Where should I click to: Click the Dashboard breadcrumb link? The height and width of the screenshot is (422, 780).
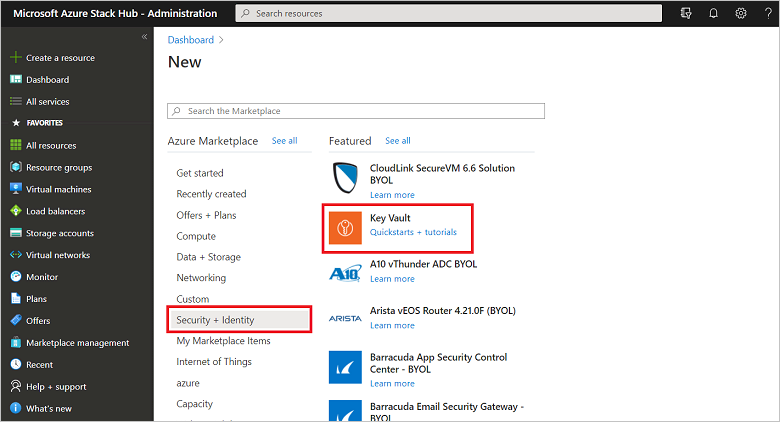pyautogui.click(x=191, y=40)
